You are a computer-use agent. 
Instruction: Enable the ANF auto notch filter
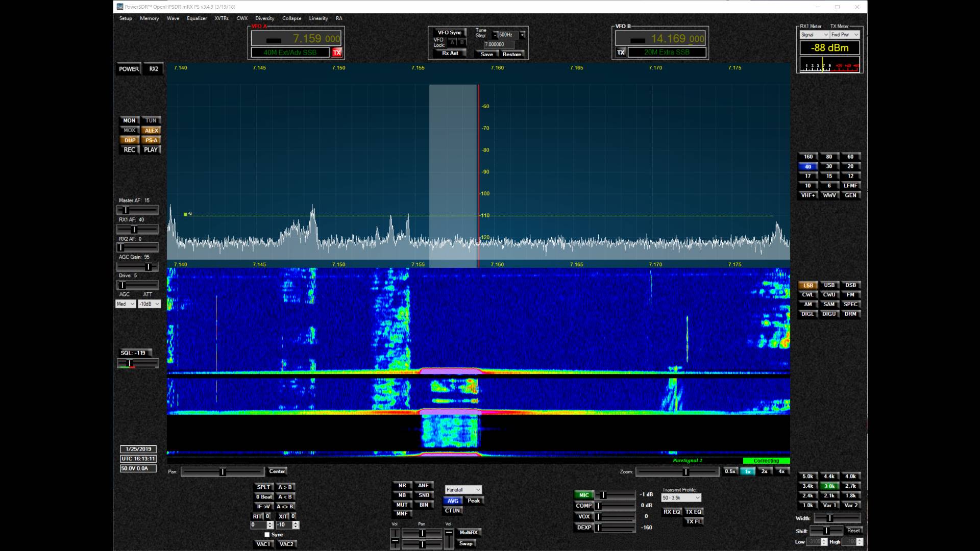tap(424, 486)
